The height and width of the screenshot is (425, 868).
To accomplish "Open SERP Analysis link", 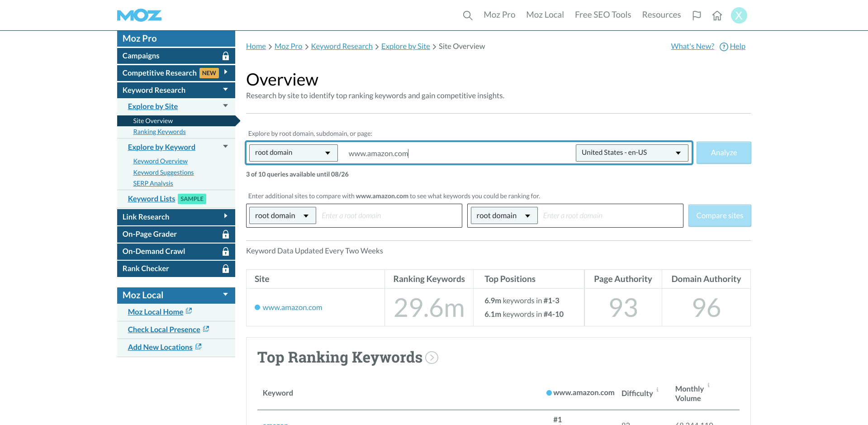I will [x=153, y=183].
